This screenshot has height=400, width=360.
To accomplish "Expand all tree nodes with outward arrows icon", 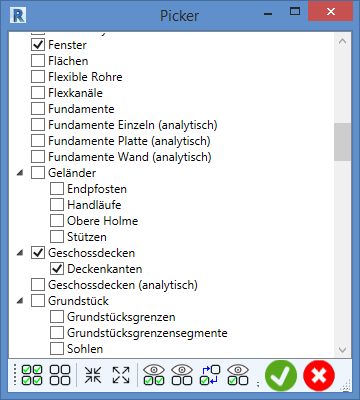I will click(x=121, y=375).
